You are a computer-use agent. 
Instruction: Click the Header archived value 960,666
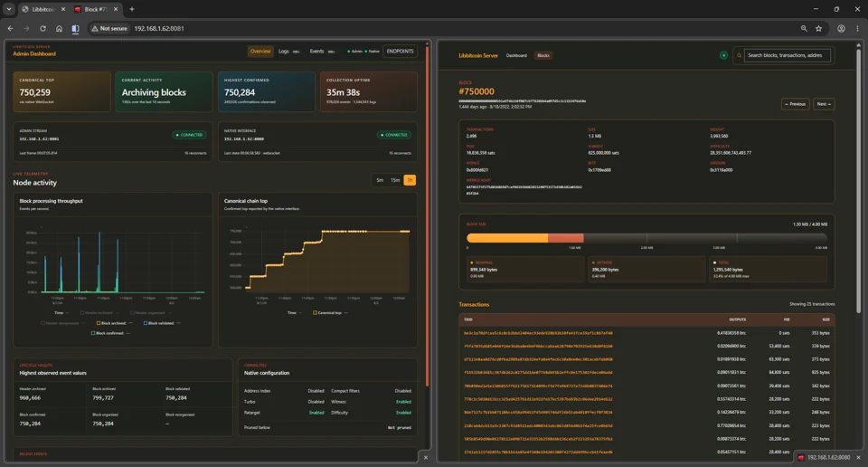(30, 397)
